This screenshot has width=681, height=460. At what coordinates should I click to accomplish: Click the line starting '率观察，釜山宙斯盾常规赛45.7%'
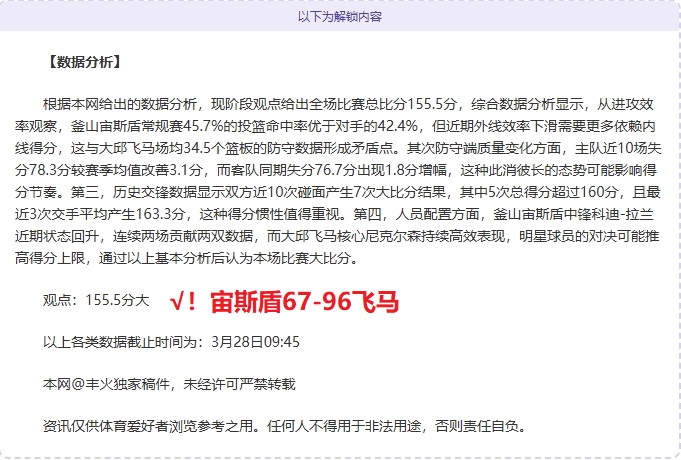click(335, 126)
